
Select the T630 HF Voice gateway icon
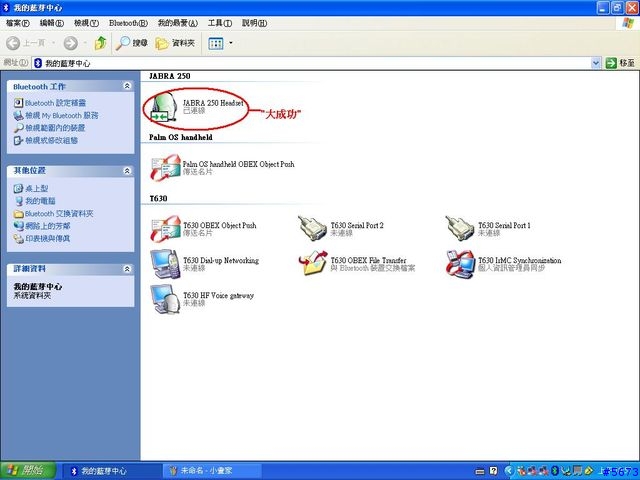165,299
